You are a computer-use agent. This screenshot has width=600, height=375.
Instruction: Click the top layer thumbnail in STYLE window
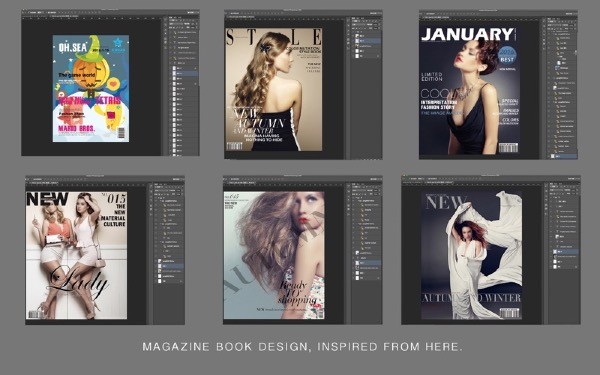point(357,36)
